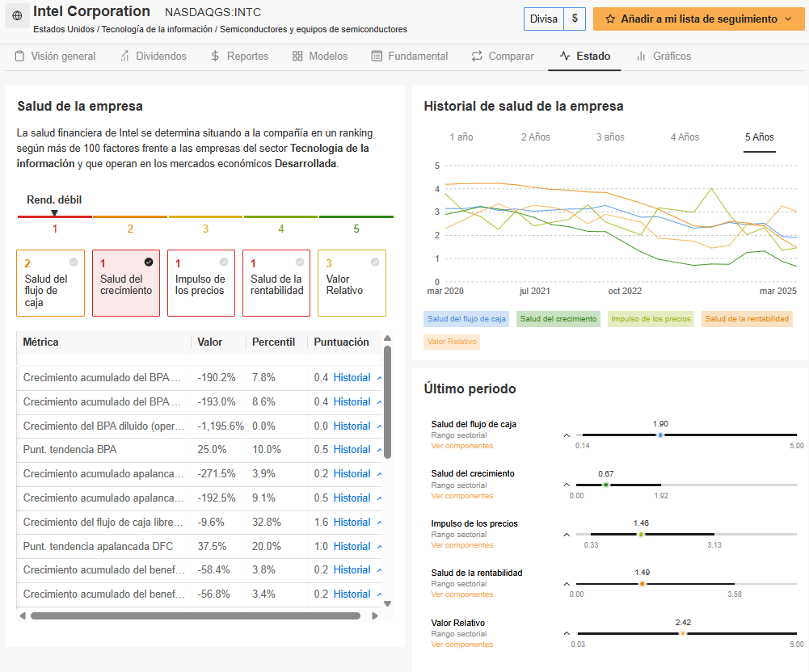Screen dimensions: 809x672
Task: Click the Gráficos bar chart icon
Action: tap(642, 56)
